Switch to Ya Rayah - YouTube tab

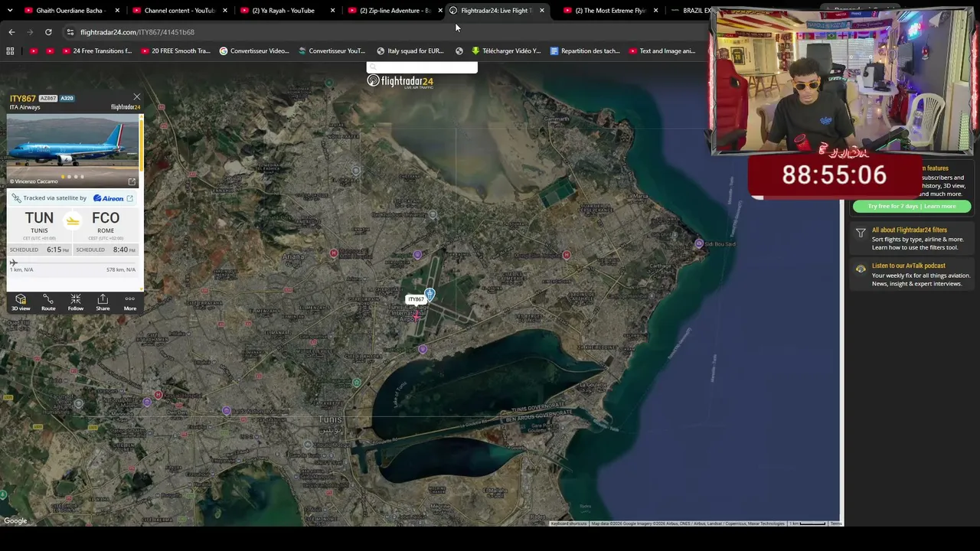pyautogui.click(x=283, y=11)
